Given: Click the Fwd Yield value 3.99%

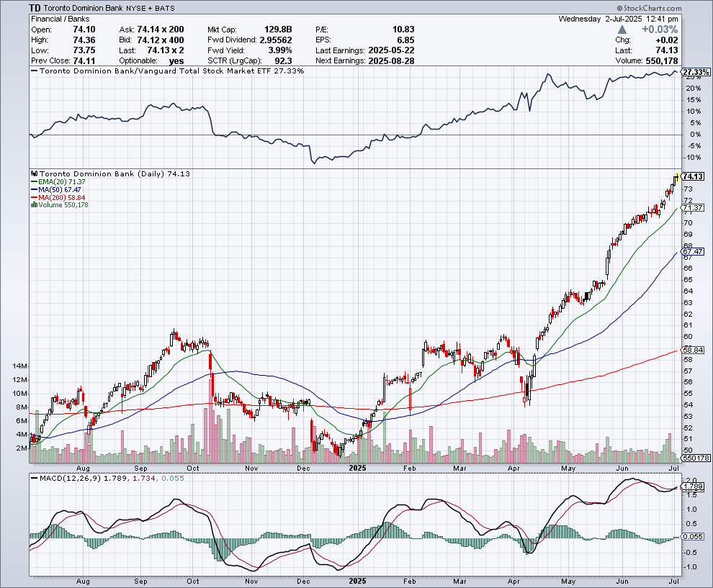Looking at the screenshot, I should (280, 50).
